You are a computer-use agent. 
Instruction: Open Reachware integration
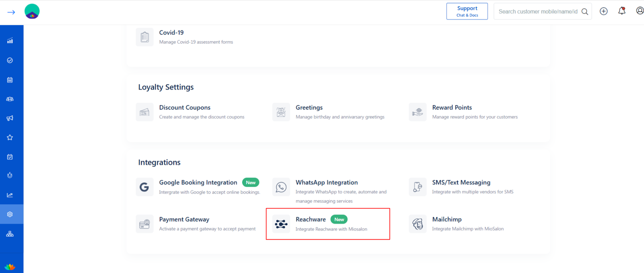311,219
